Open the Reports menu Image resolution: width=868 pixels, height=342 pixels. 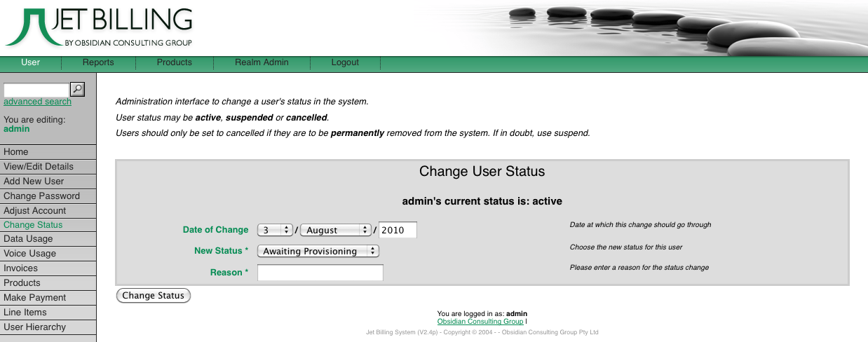pos(98,62)
